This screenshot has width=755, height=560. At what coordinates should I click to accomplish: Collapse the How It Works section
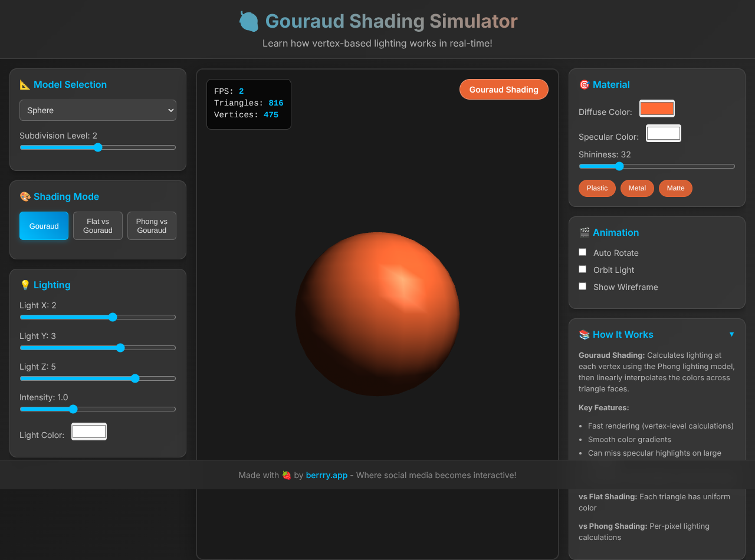coord(731,334)
